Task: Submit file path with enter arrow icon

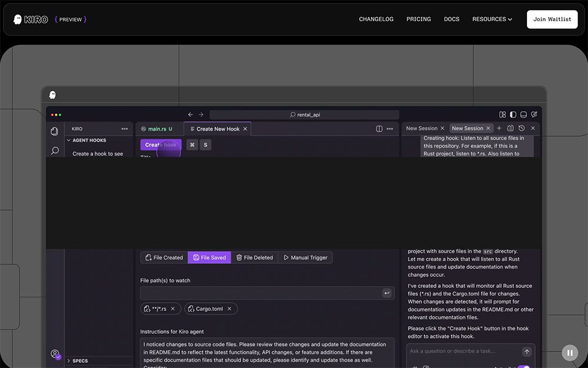Action: click(387, 293)
